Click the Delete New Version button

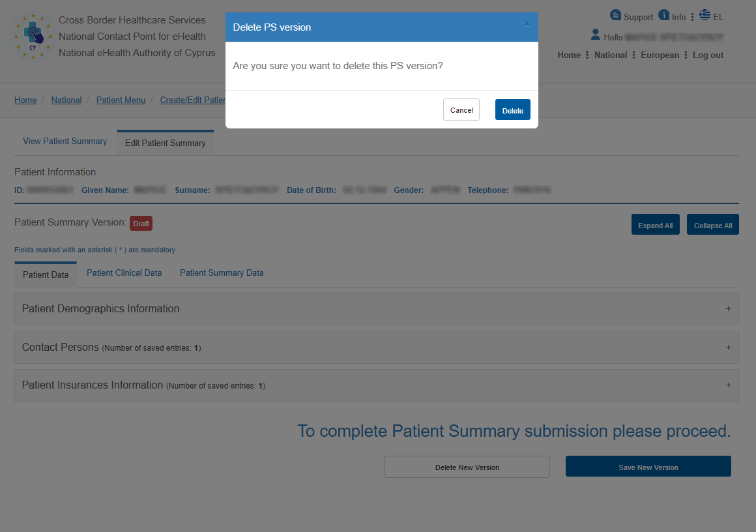tap(467, 467)
